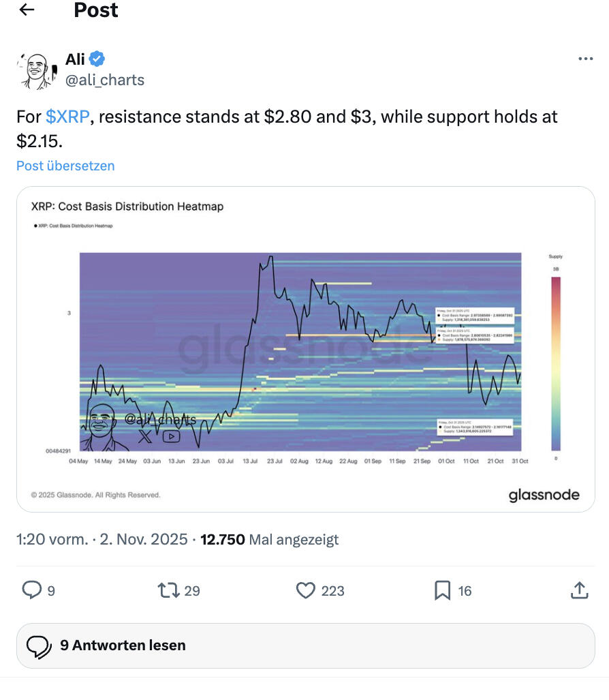Viewport: 609px width, 700px height.
Task: Bookmark the post
Action: (443, 590)
